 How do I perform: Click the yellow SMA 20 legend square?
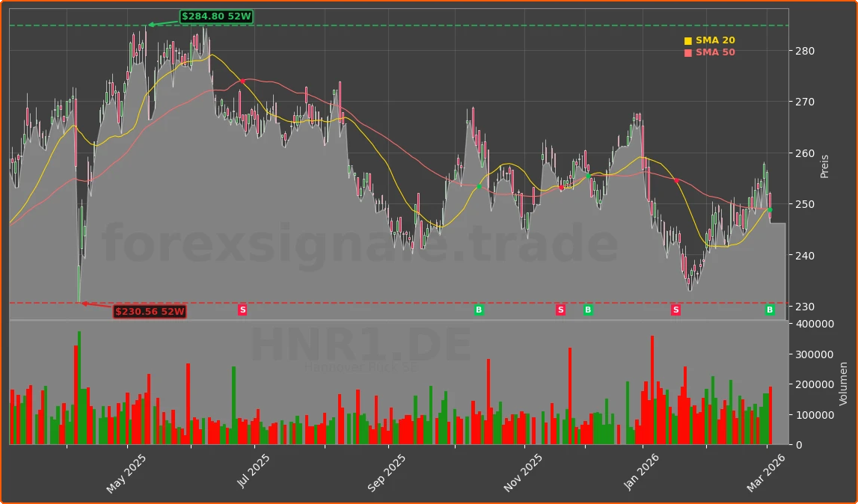click(688, 41)
